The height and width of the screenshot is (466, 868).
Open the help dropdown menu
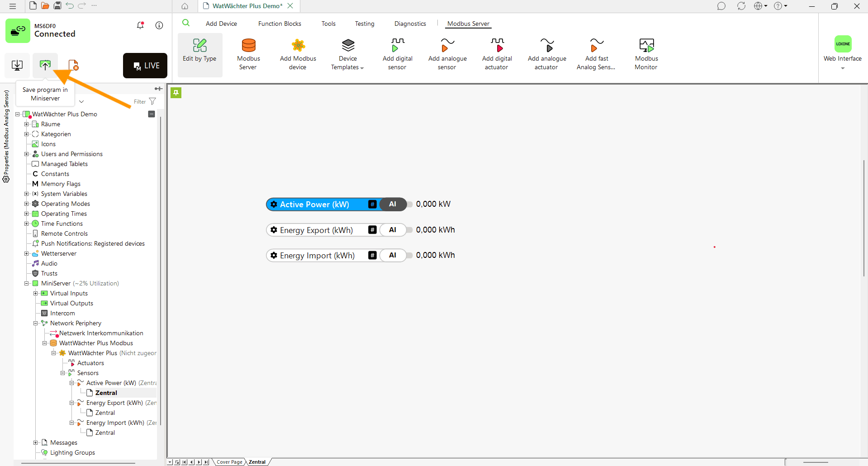781,6
